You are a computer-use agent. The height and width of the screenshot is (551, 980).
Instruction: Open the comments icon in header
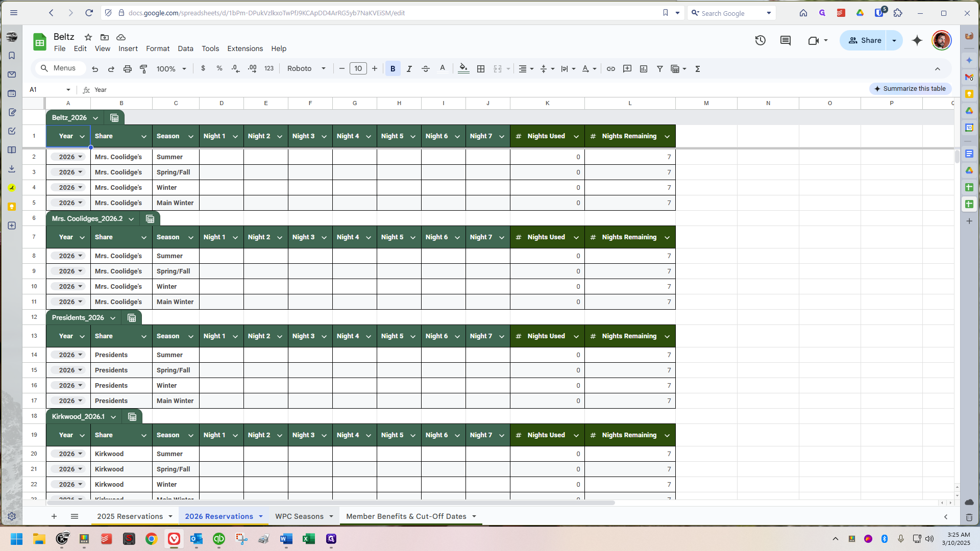point(785,40)
